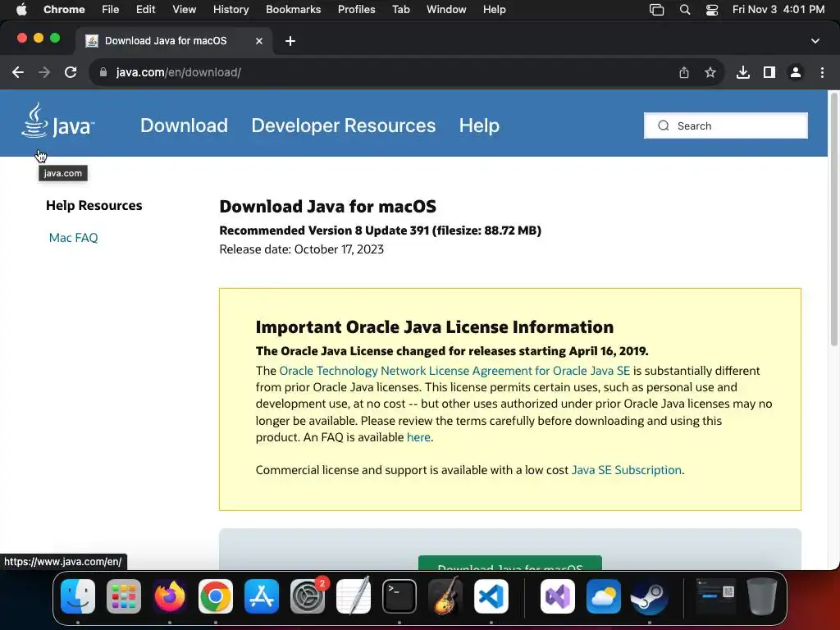Viewport: 840px width, 630px height.
Task: Open the View menu
Action: [184, 9]
